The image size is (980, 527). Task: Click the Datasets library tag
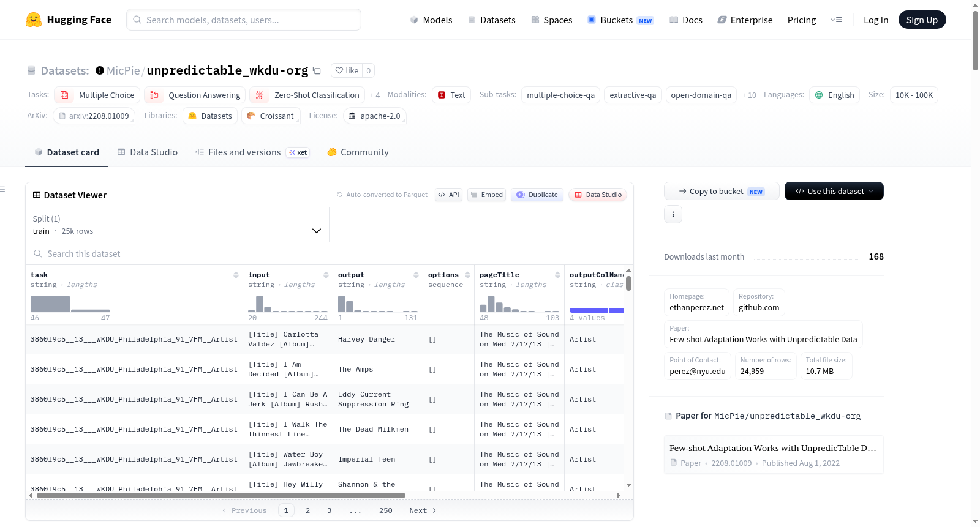point(210,116)
